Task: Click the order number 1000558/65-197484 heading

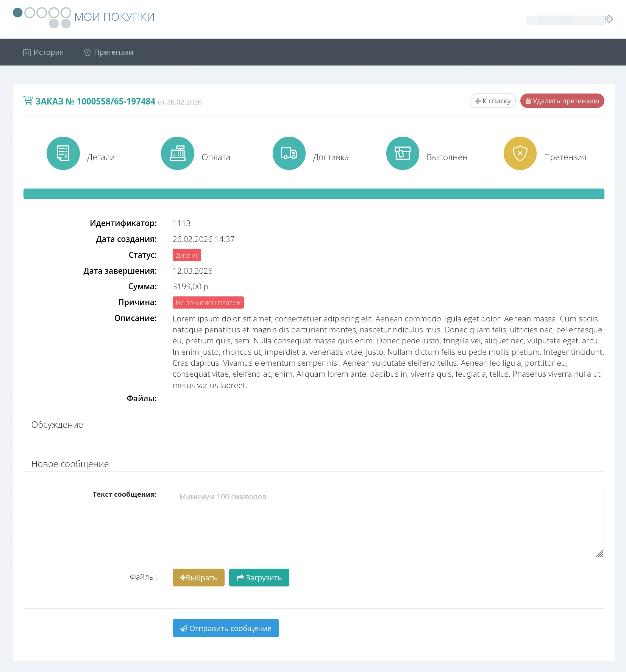Action: [95, 101]
